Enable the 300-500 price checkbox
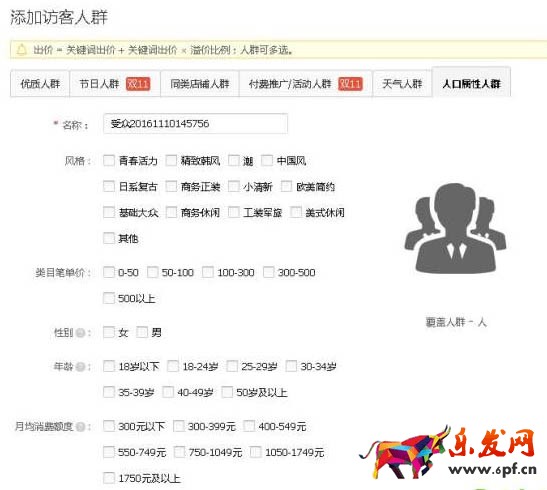This screenshot has height=490, width=547. [x=269, y=272]
